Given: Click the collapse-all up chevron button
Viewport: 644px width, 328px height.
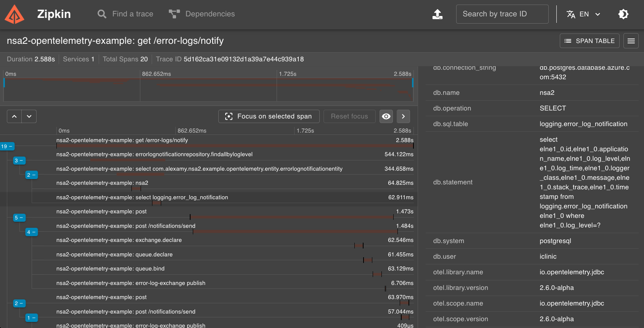Looking at the screenshot, I should pyautogui.click(x=14, y=116).
